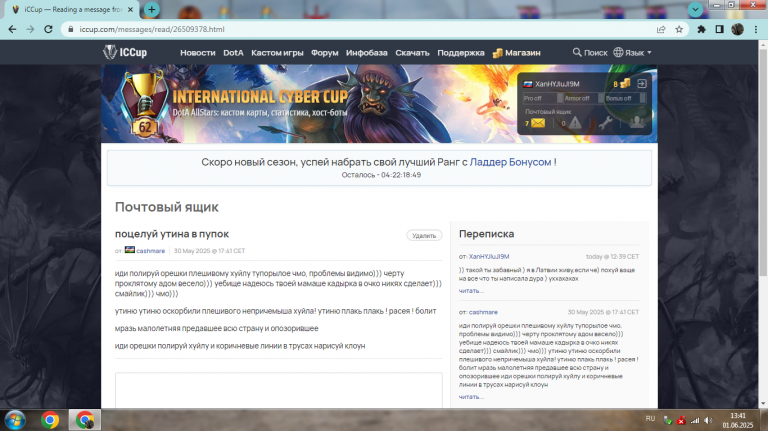The height and width of the screenshot is (431, 768).
Task: Click the gold coins balance icon
Action: (x=625, y=84)
